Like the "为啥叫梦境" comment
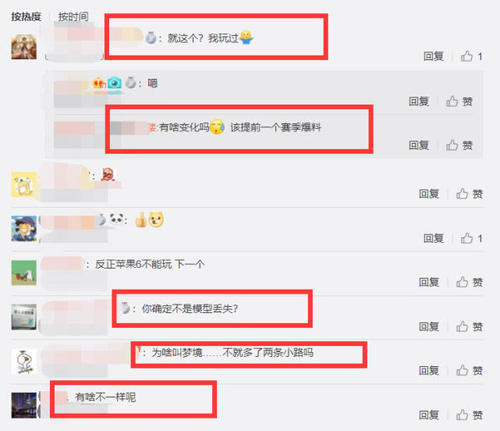The height and width of the screenshot is (431, 500). tap(469, 370)
